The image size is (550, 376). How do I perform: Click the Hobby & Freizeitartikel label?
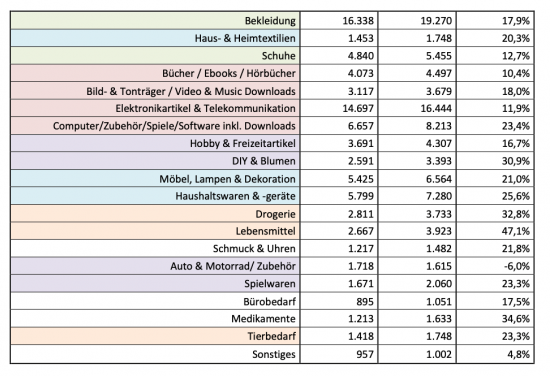coord(243,143)
